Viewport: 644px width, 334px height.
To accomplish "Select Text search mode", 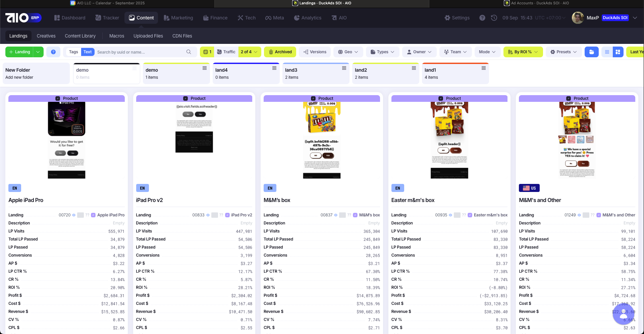I will pos(88,52).
